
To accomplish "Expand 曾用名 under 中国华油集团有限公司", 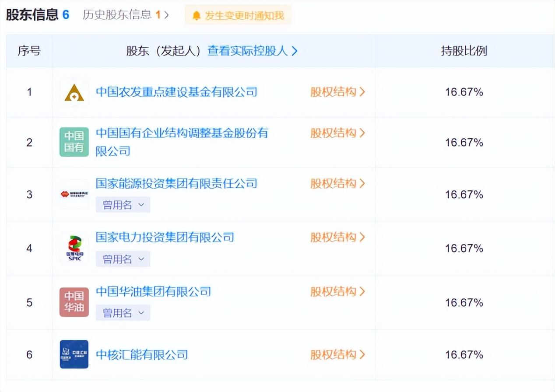I will (123, 313).
